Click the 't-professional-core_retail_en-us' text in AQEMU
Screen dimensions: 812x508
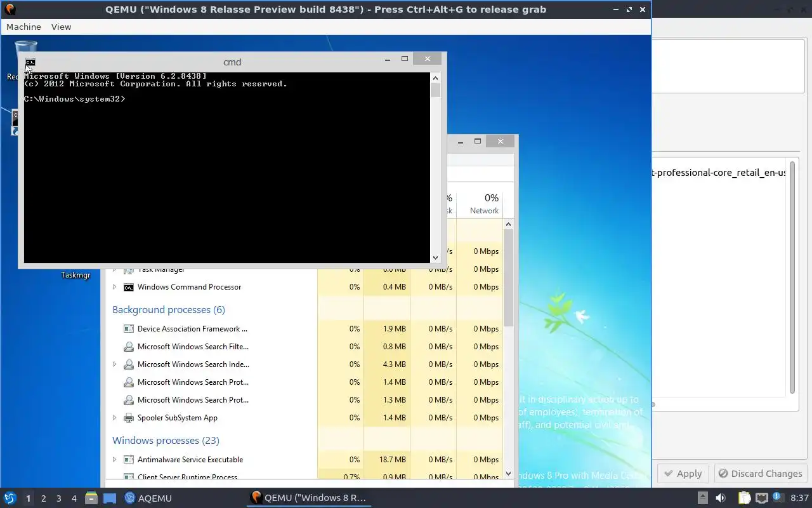pos(720,173)
